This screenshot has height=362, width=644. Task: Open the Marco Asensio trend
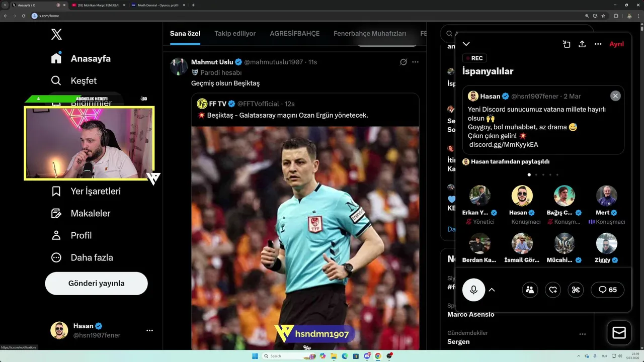(x=471, y=314)
